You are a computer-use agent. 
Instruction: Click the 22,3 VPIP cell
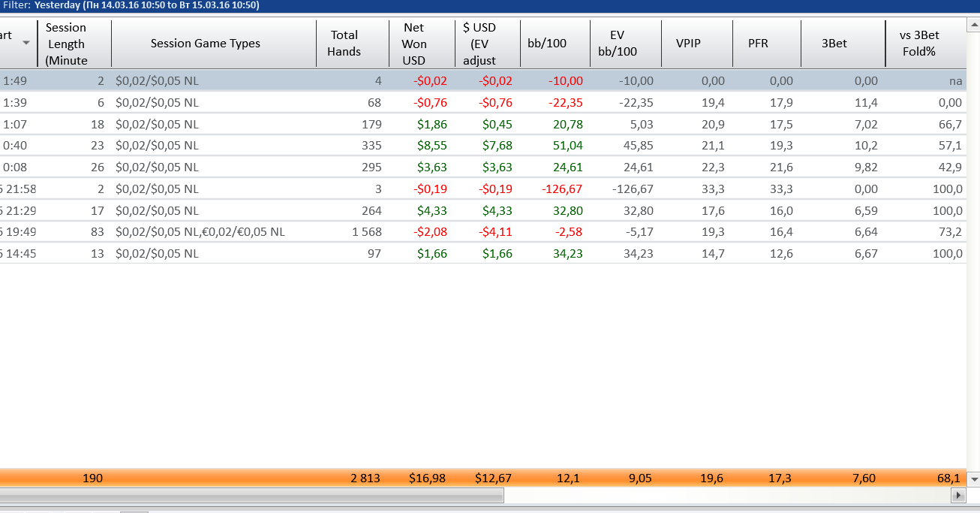pyautogui.click(x=713, y=167)
